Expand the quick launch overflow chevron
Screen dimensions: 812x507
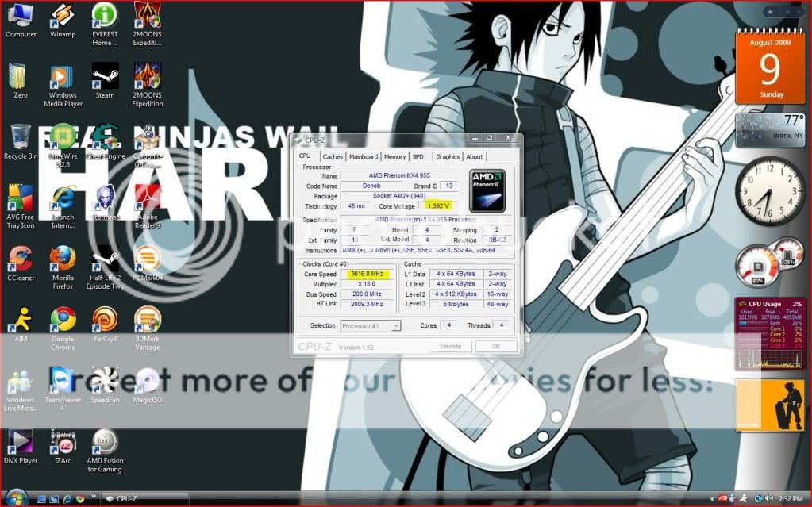tap(93, 496)
